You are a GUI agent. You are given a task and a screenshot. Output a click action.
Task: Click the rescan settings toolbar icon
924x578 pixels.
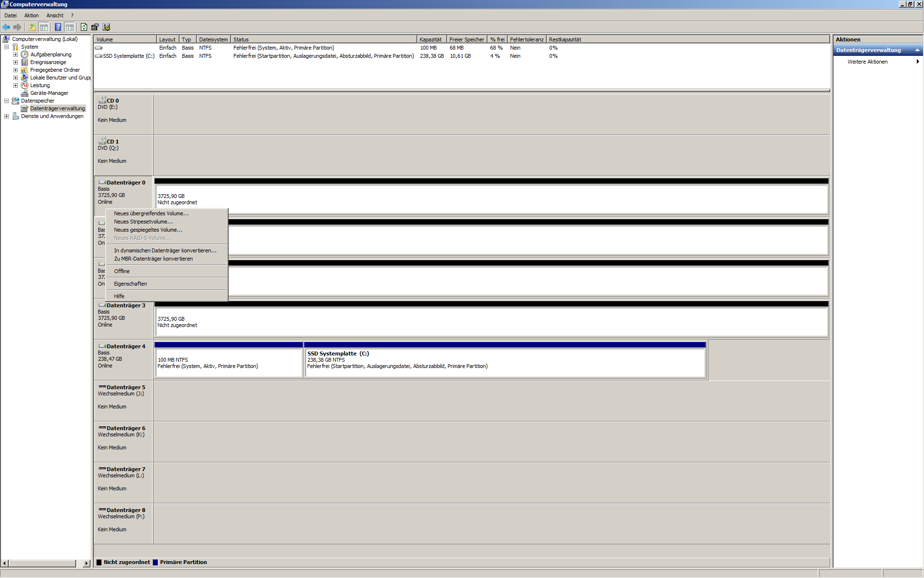(x=106, y=27)
